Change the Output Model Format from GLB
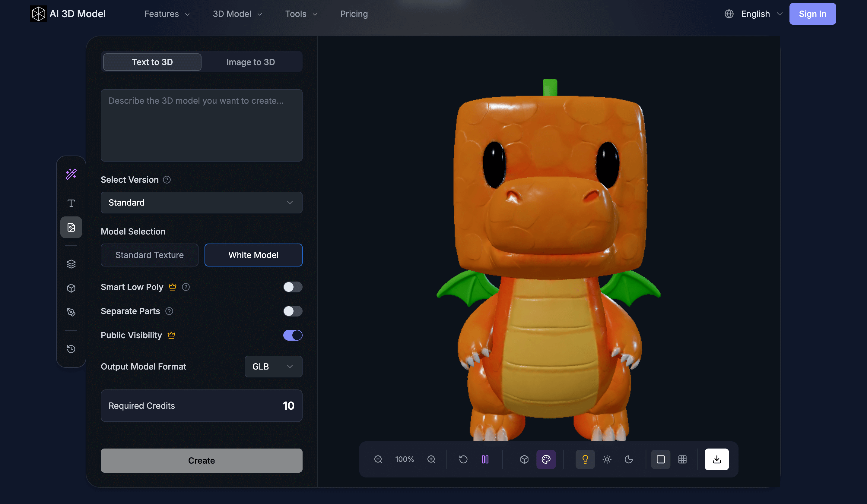 (x=273, y=367)
